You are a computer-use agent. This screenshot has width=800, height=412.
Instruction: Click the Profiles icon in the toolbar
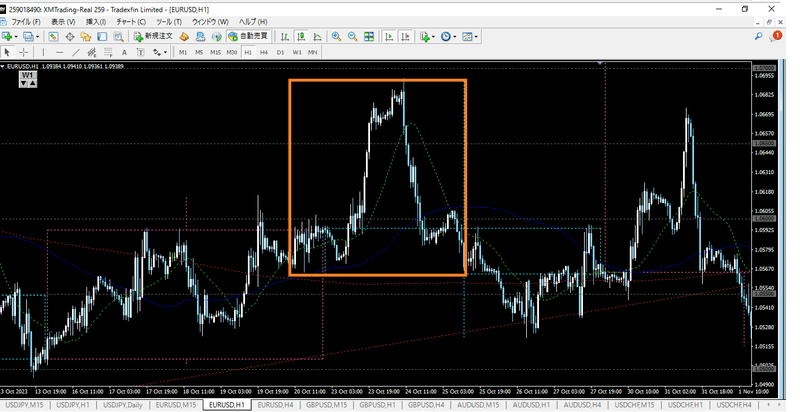pyautogui.click(x=29, y=36)
